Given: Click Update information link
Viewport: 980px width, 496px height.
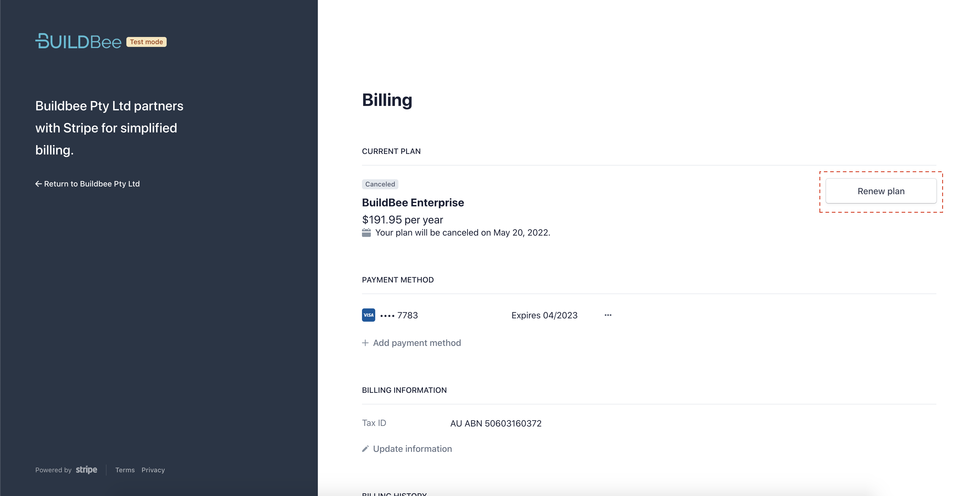Looking at the screenshot, I should tap(412, 449).
